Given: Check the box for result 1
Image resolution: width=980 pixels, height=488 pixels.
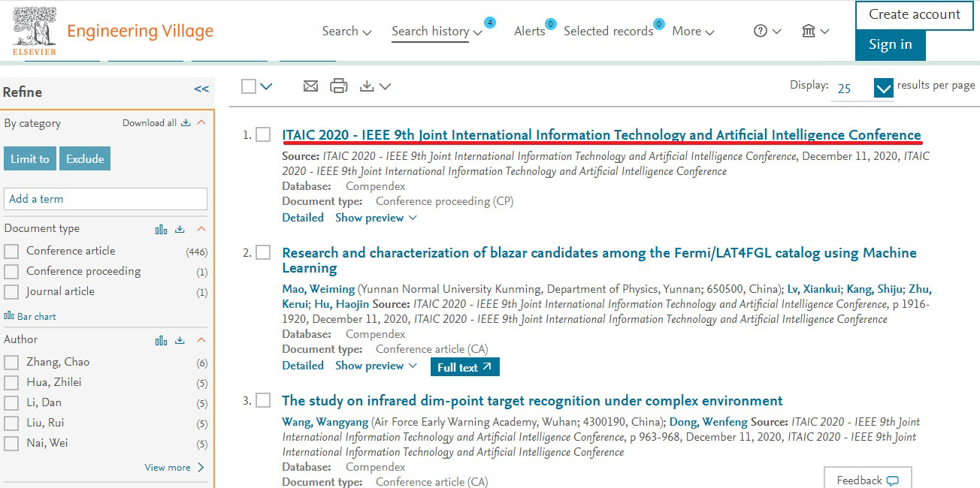Looking at the screenshot, I should [x=263, y=134].
